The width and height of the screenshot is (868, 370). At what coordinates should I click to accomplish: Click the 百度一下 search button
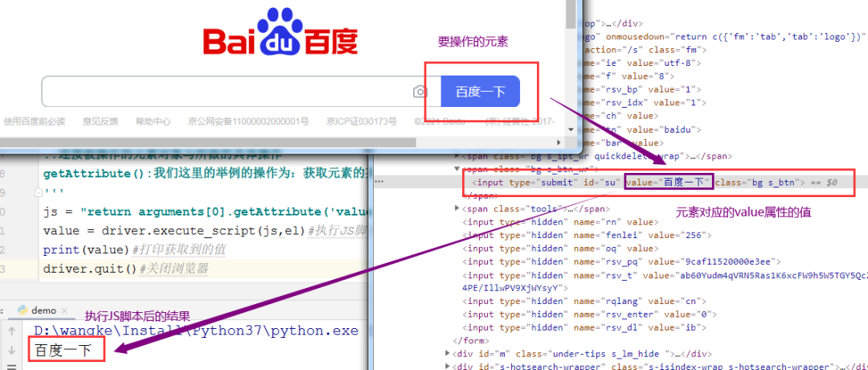[x=481, y=92]
